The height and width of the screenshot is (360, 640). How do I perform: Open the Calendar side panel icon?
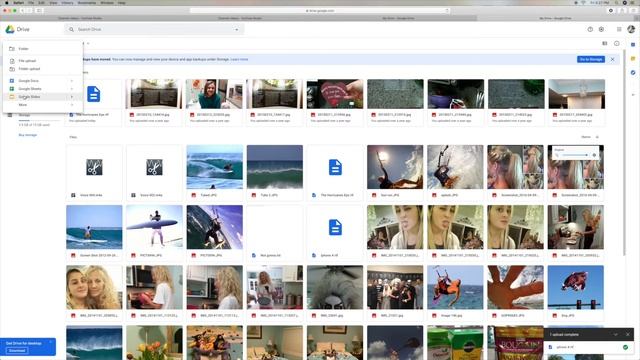coord(633,44)
